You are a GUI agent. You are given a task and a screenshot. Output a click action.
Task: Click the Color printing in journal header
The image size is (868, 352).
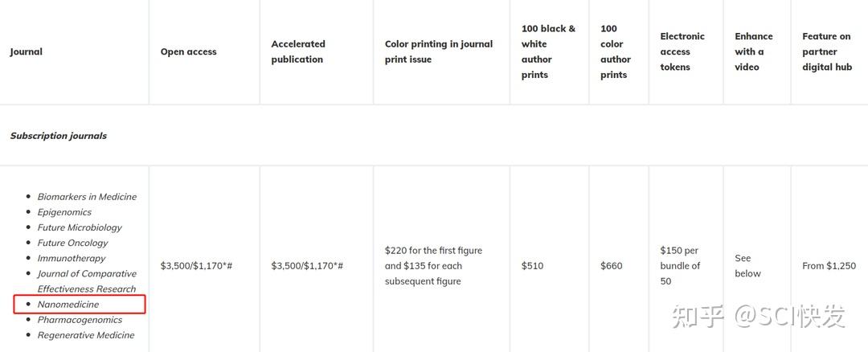(439, 51)
